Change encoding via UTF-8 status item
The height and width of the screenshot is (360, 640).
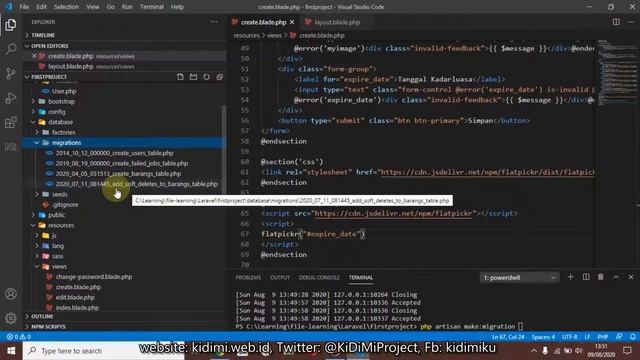click(x=569, y=337)
